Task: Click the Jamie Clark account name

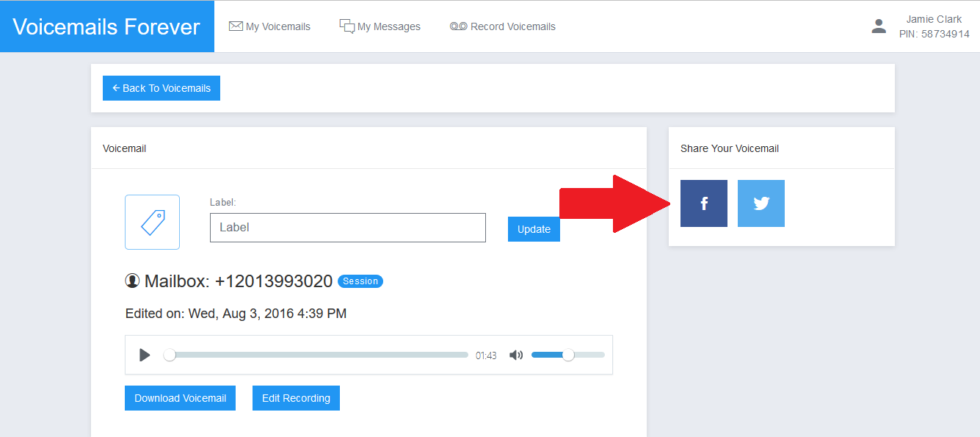Action: tap(934, 19)
